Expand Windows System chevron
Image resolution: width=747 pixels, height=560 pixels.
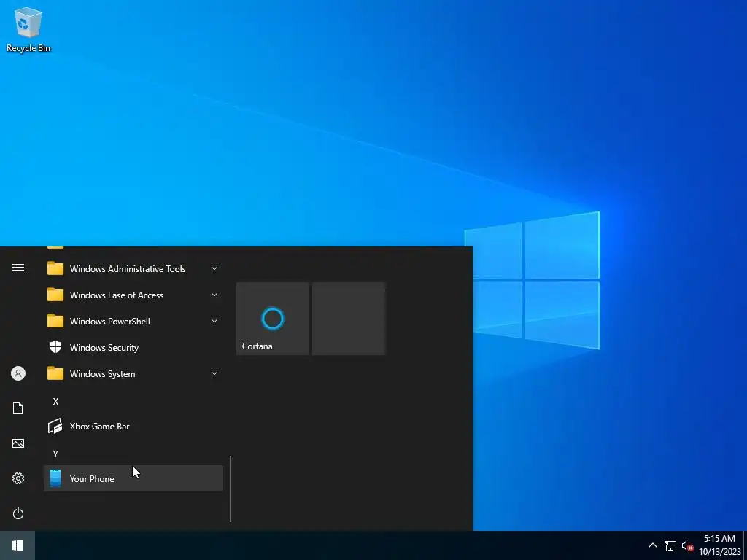214,373
